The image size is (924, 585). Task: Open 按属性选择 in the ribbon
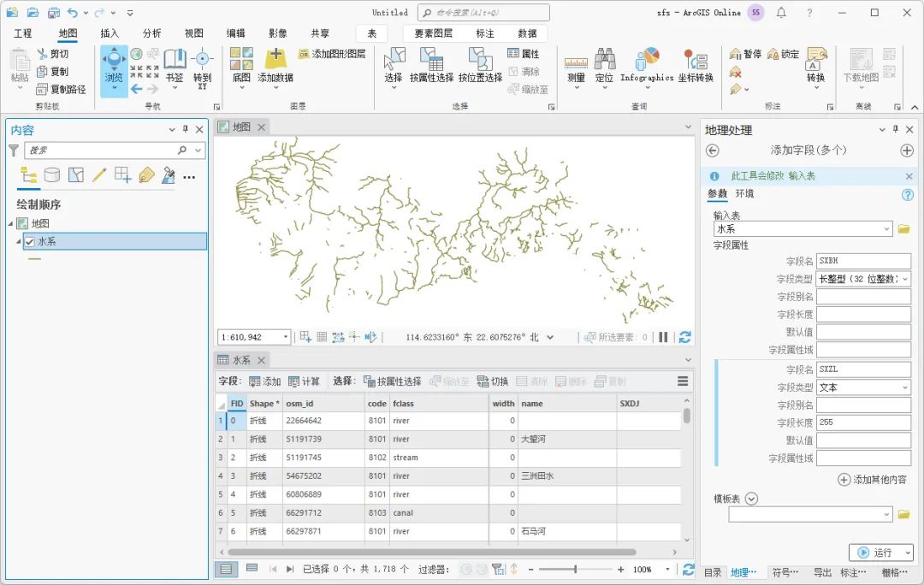pyautogui.click(x=431, y=65)
